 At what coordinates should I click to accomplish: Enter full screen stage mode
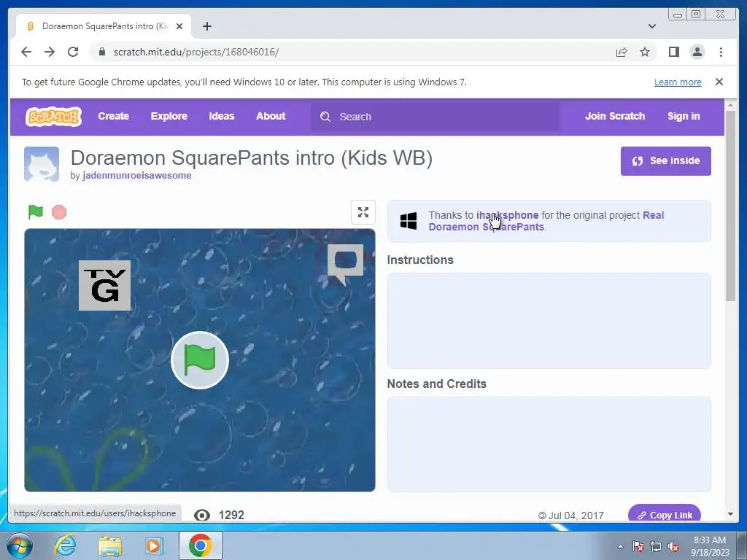coord(363,212)
